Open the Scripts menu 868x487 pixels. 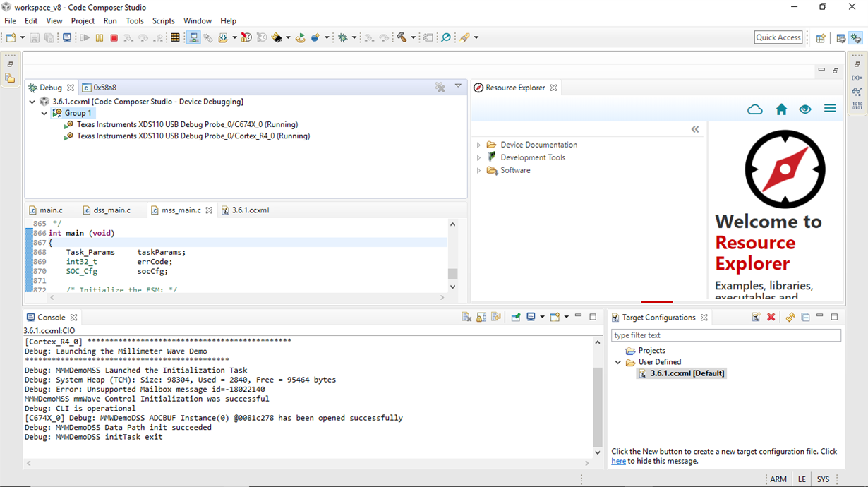(x=163, y=21)
